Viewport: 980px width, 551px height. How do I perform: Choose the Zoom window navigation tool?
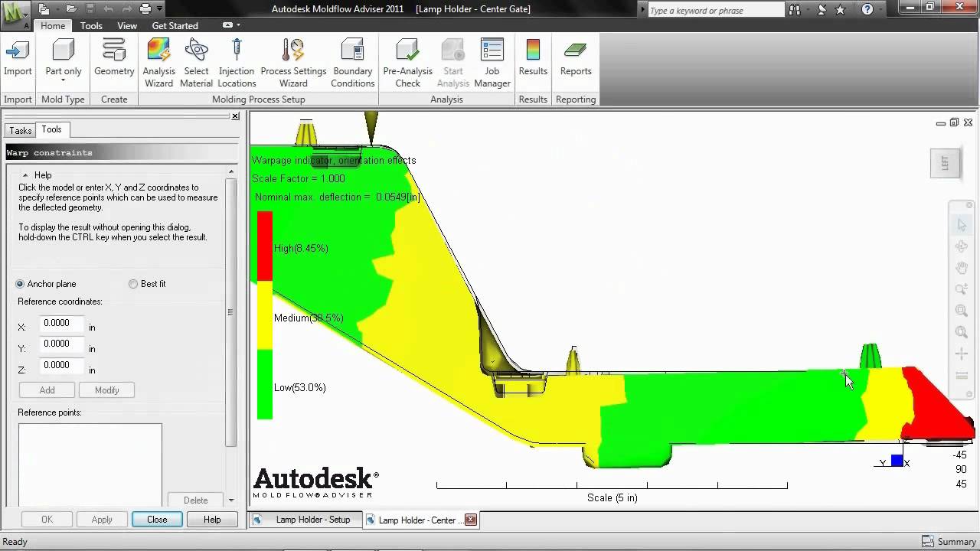tap(962, 289)
